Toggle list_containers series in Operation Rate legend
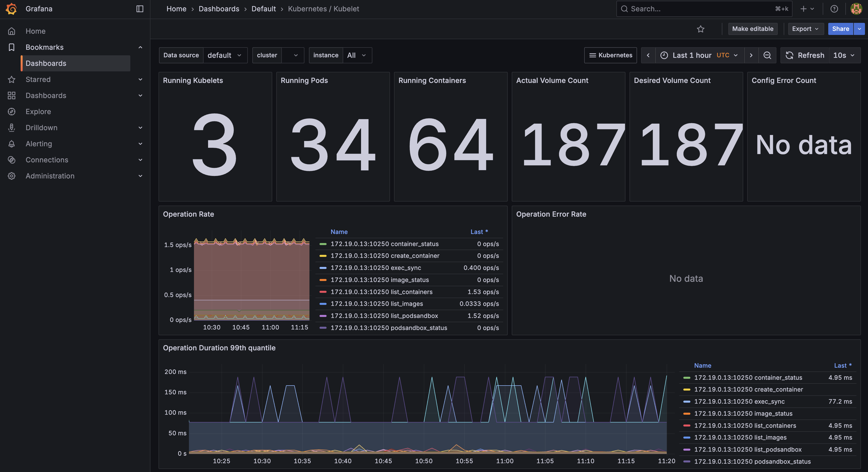The height and width of the screenshot is (472, 868). pyautogui.click(x=381, y=292)
